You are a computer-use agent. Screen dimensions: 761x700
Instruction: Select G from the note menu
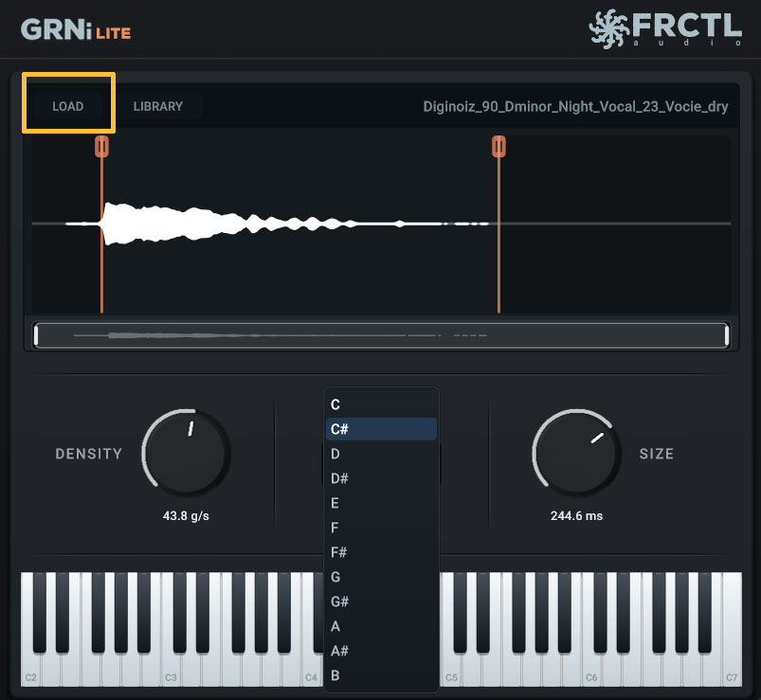click(381, 577)
